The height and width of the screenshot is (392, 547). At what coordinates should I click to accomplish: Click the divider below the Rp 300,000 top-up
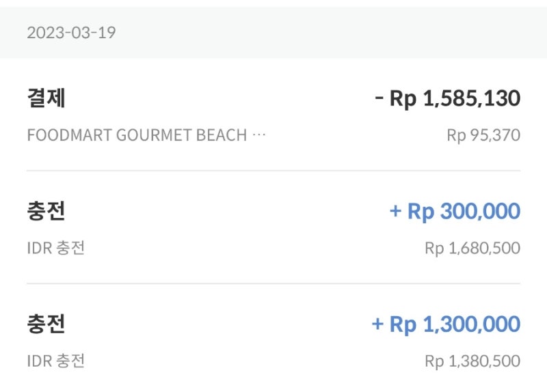[273, 283]
